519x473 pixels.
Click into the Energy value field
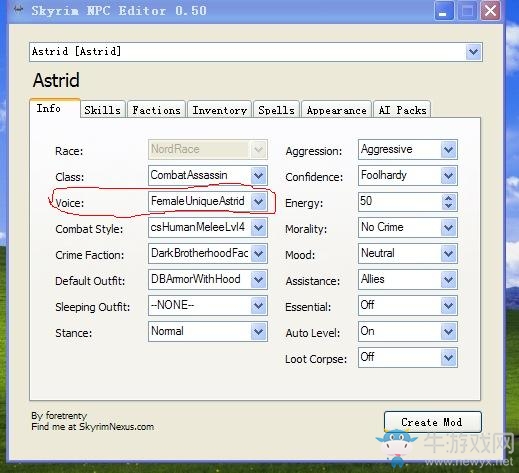(399, 201)
